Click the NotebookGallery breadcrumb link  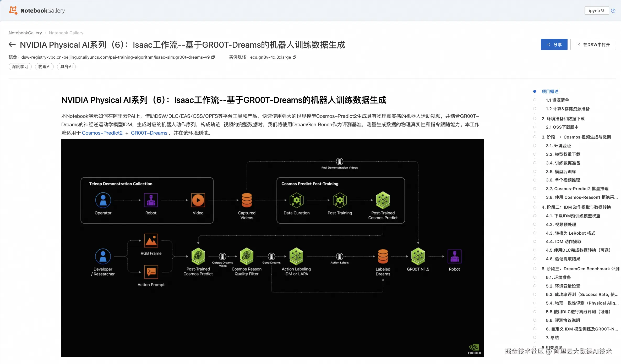pyautogui.click(x=25, y=33)
